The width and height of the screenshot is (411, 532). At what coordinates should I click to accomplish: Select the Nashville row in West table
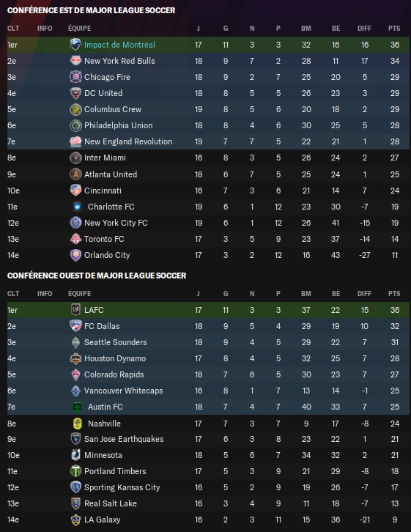click(x=208, y=423)
